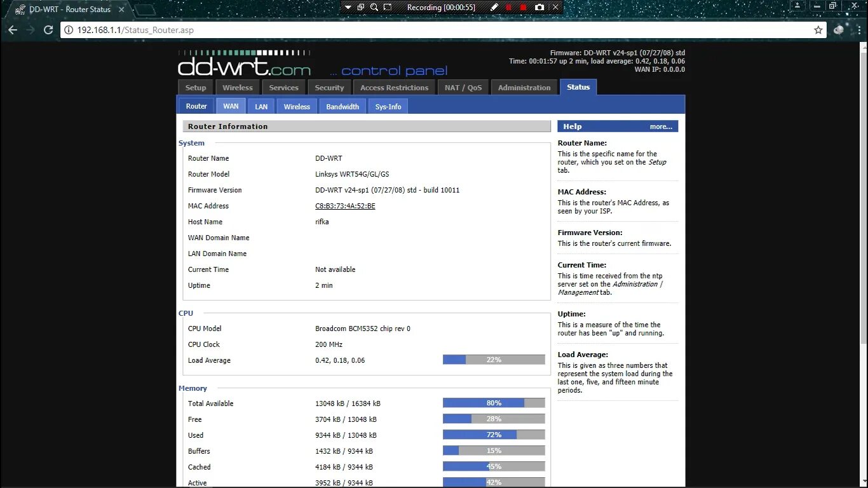Click the region selection icon in recorder bar
Screen dimensions: 868x488
(388, 7)
